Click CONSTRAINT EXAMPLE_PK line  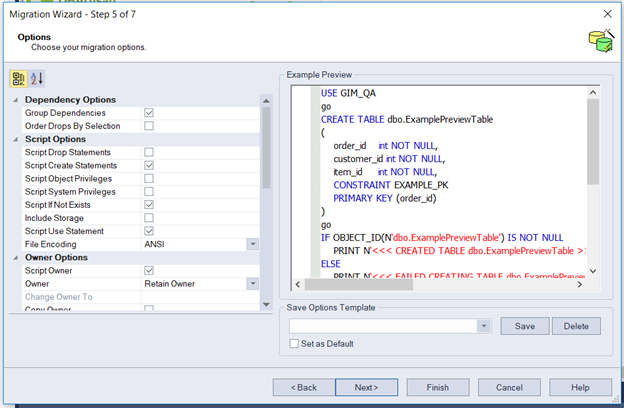pos(390,185)
